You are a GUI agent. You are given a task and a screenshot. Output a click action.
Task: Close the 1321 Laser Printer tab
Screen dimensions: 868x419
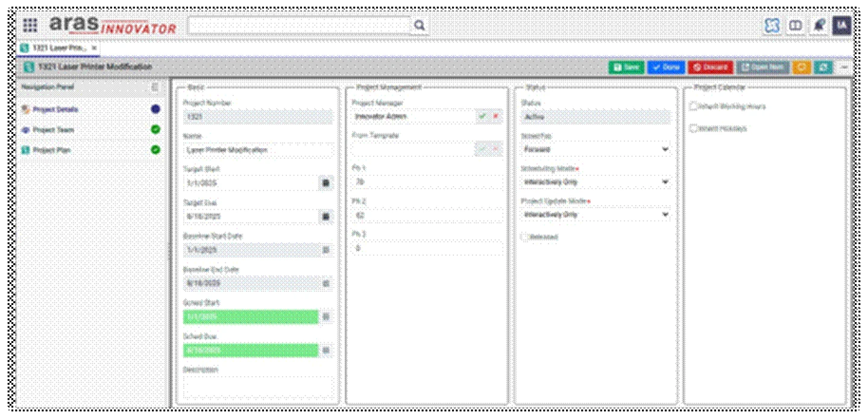click(94, 47)
